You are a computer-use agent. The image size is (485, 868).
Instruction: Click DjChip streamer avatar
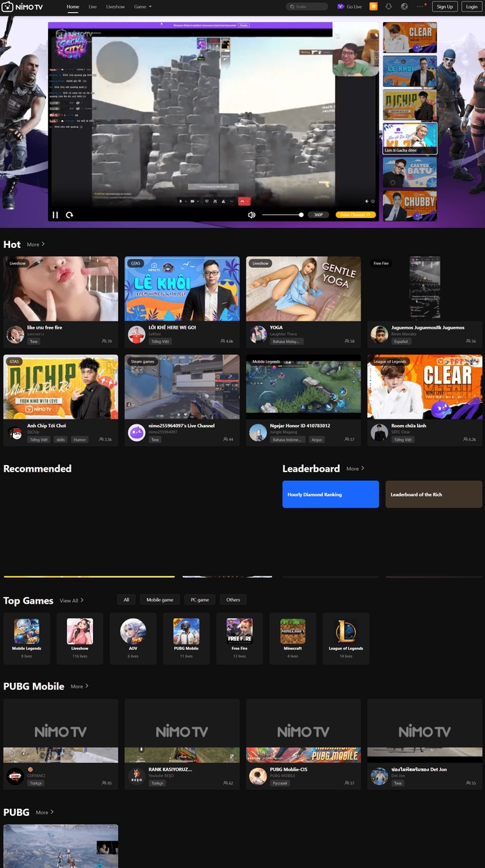[x=15, y=432]
